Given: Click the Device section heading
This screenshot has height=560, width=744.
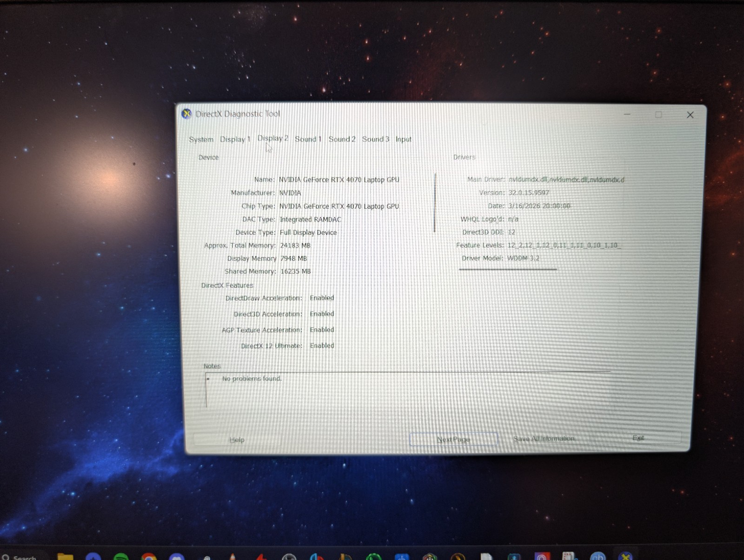Looking at the screenshot, I should point(208,158).
